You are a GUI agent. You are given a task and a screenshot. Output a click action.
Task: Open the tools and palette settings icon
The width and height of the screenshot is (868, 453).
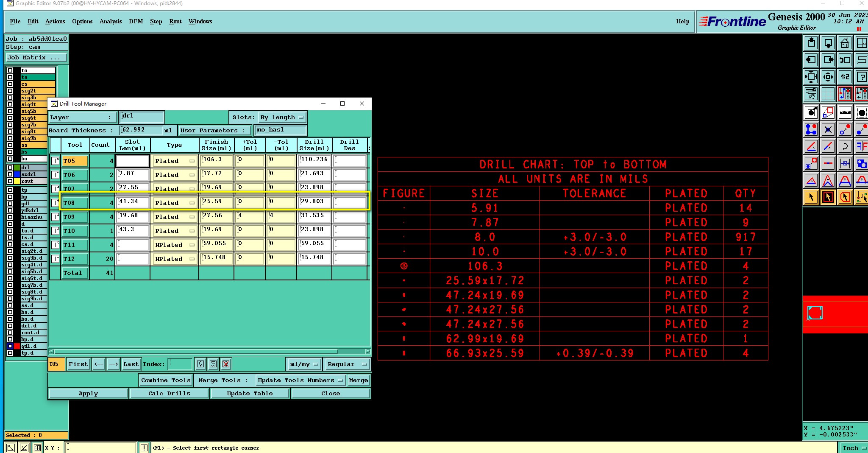point(811,93)
